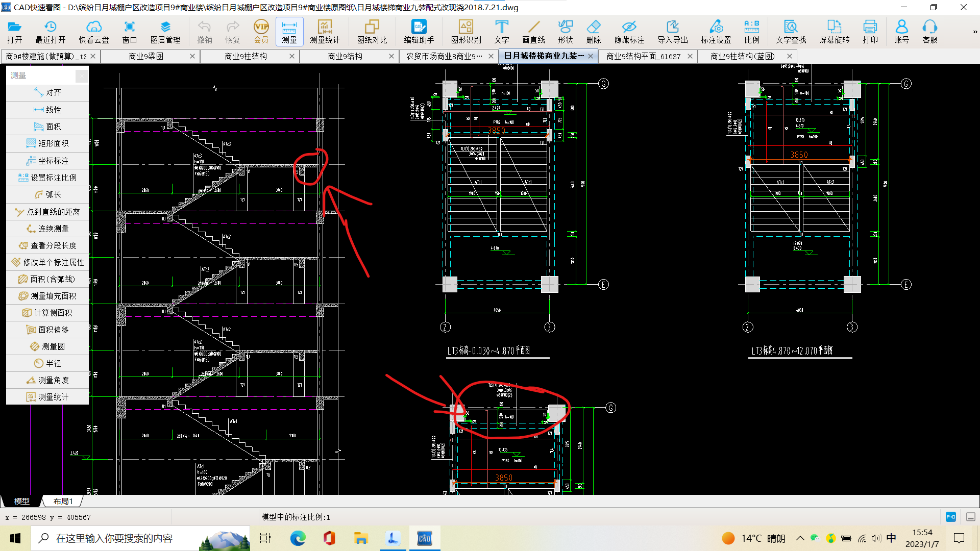Toggle 隐藏标注 hide annotations
Viewport: 980px width, 551px height.
[629, 32]
